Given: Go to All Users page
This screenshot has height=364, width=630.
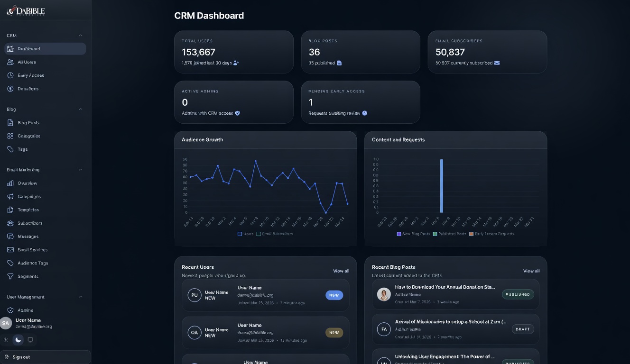Looking at the screenshot, I should pyautogui.click(x=45, y=62).
